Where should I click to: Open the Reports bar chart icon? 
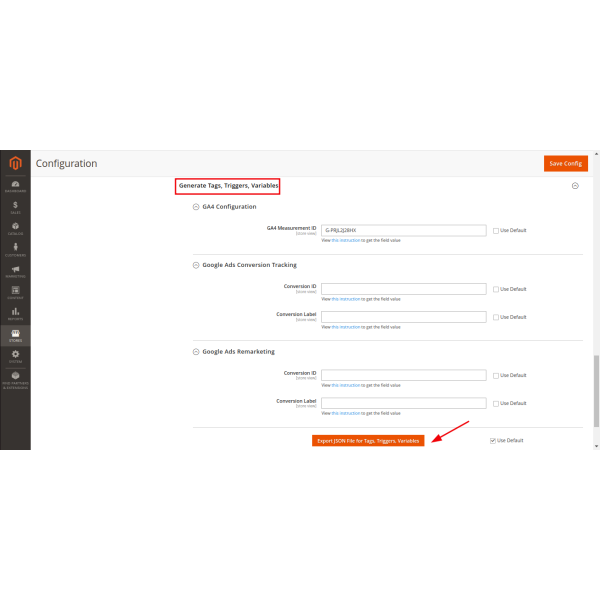pyautogui.click(x=15, y=313)
